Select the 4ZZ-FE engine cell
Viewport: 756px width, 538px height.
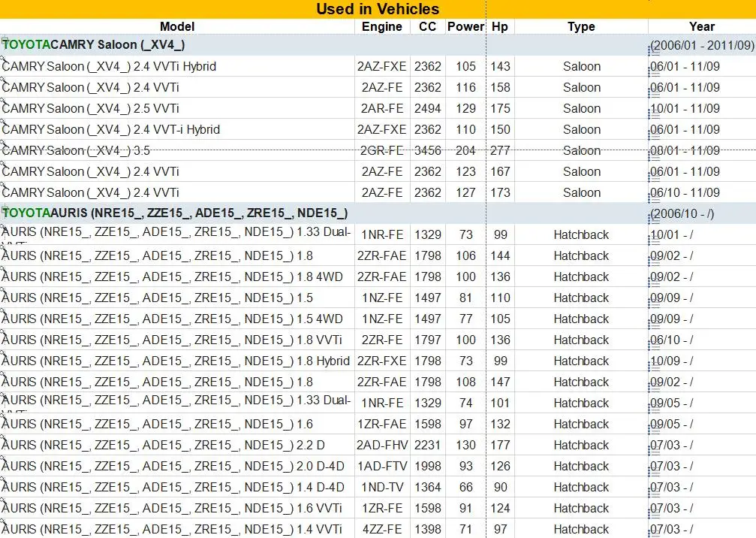(382, 529)
